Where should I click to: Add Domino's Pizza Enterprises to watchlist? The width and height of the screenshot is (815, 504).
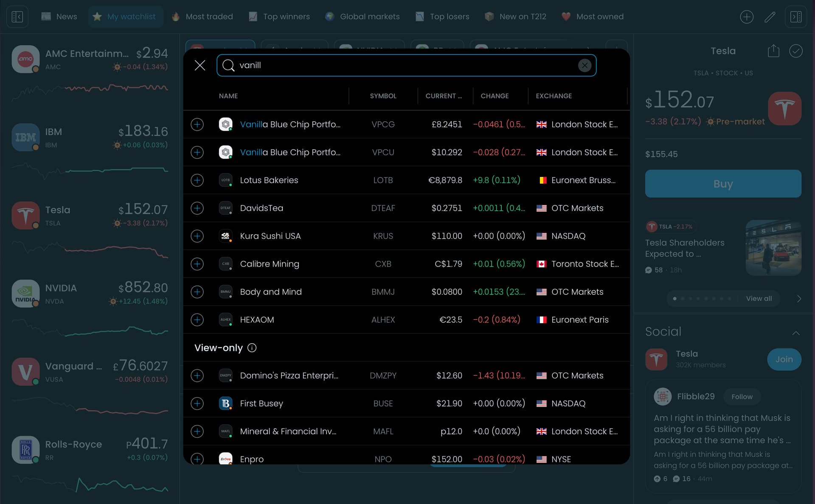pyautogui.click(x=197, y=375)
